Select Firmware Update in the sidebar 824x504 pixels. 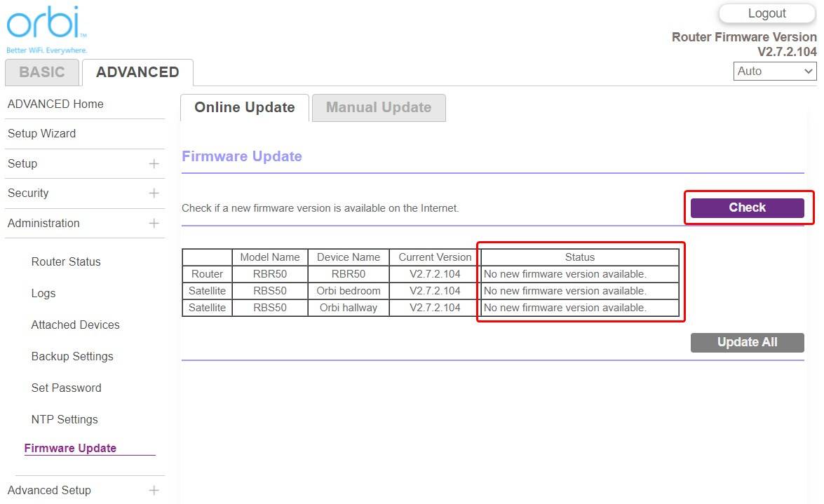(70, 448)
